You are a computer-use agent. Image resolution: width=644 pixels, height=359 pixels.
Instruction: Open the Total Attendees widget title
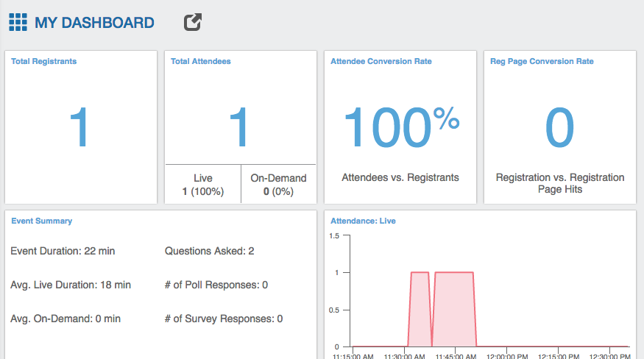(x=201, y=62)
